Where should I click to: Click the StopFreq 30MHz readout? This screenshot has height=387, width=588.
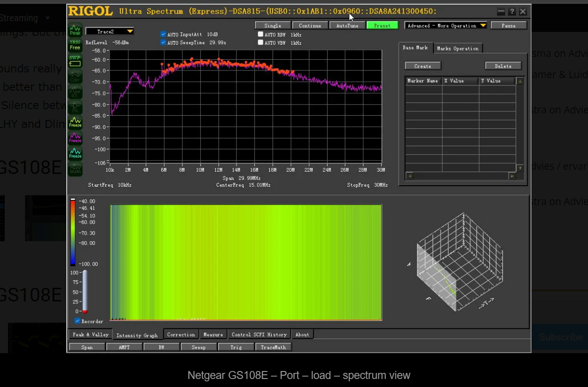click(368, 185)
